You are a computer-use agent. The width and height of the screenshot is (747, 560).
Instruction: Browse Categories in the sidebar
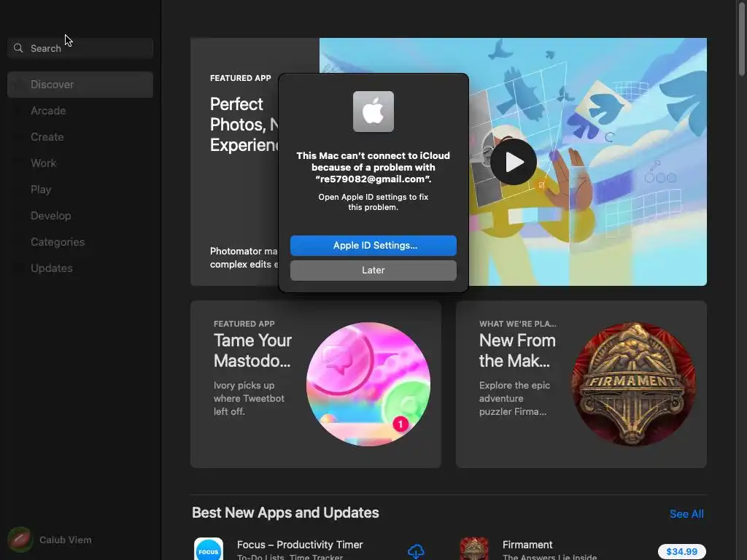[x=58, y=242]
